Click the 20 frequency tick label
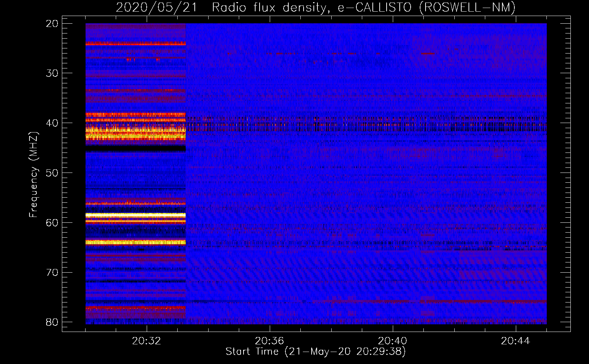Screen dimensions: 589x364 (52, 24)
